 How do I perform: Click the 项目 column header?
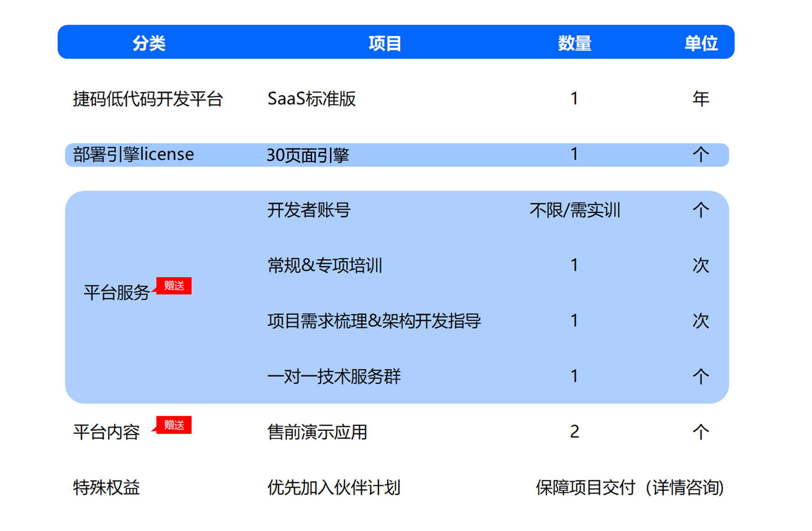tap(385, 43)
